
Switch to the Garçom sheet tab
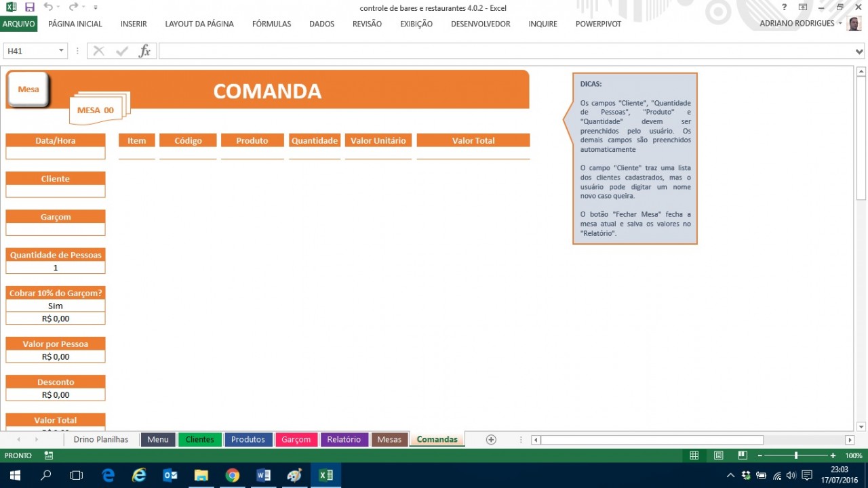(296, 439)
